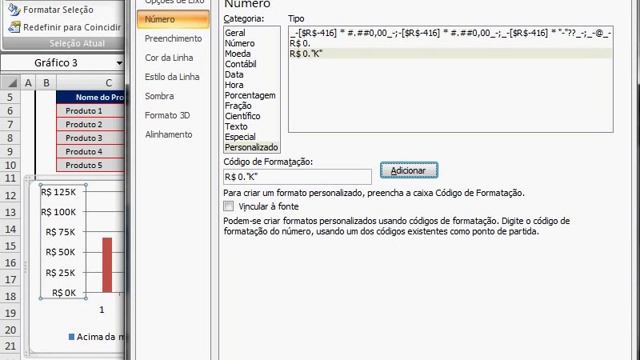This screenshot has height=360, width=640.
Task: Select Número in the Categoria list
Action: coord(240,43)
